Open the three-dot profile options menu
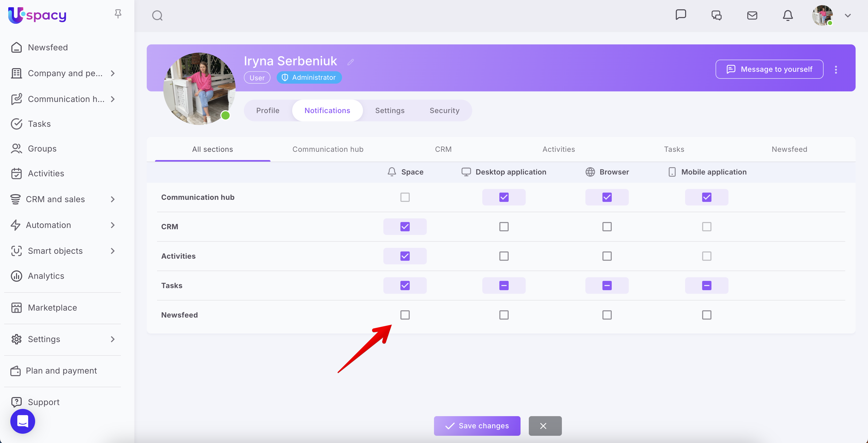 point(836,69)
